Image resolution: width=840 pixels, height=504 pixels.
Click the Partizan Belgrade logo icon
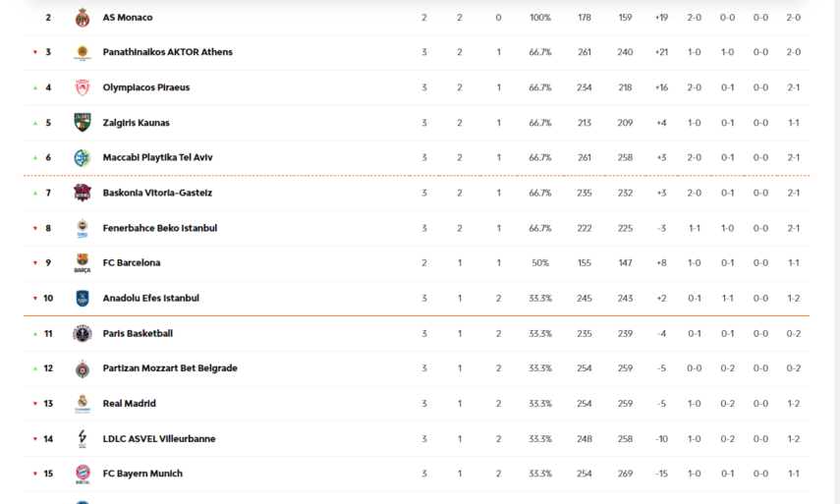click(83, 369)
